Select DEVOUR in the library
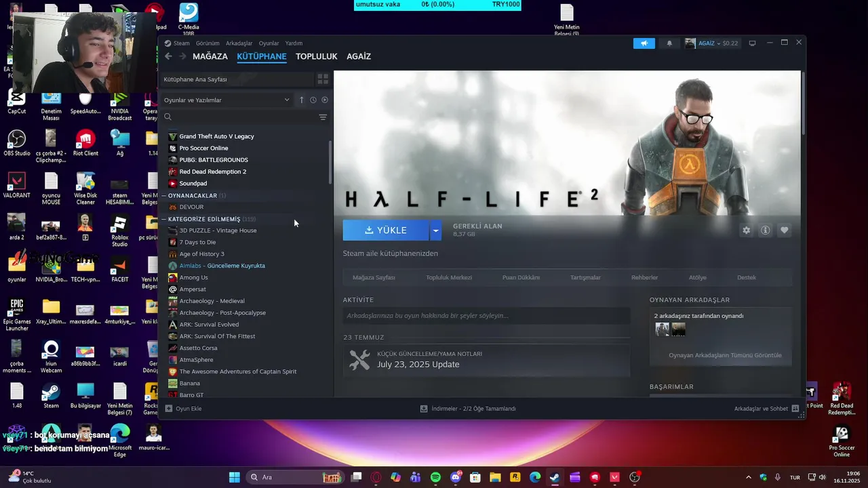Viewport: 868px width, 488px height. pos(191,207)
